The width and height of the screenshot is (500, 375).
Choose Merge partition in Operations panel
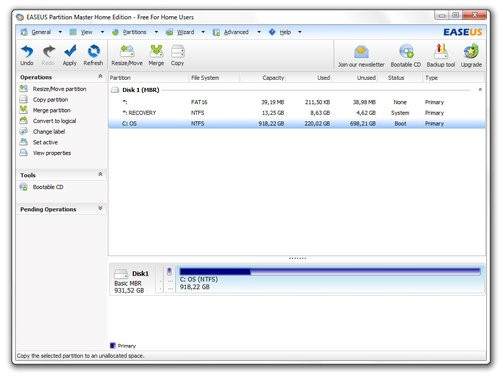[x=52, y=110]
